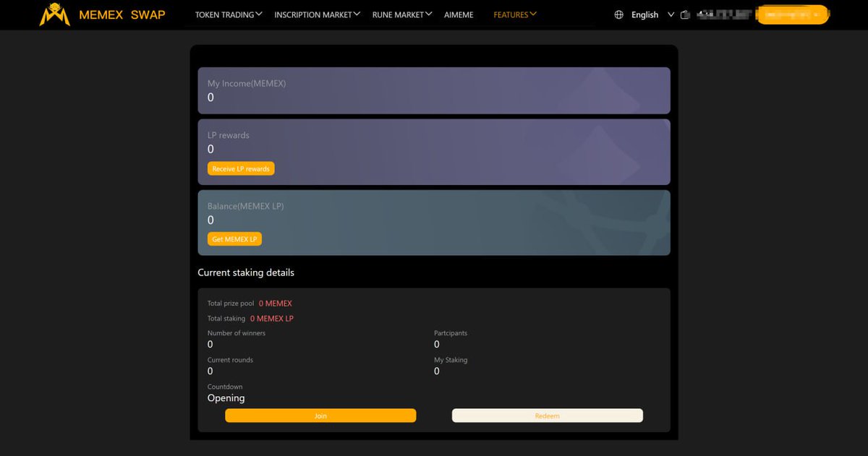
Task: Open the English language selector chevron
Action: (x=671, y=14)
